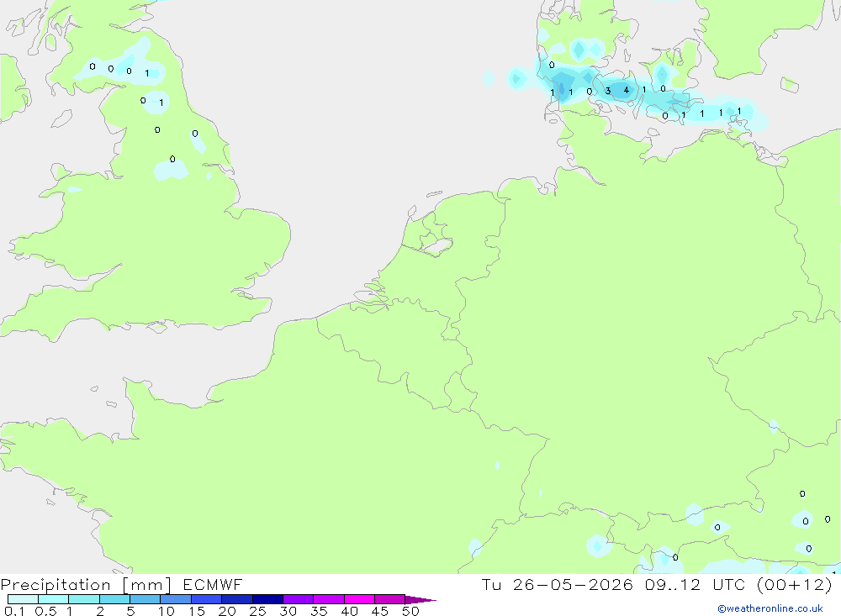
Task: Click the '0.5' legend scale label
Action: coord(45,611)
